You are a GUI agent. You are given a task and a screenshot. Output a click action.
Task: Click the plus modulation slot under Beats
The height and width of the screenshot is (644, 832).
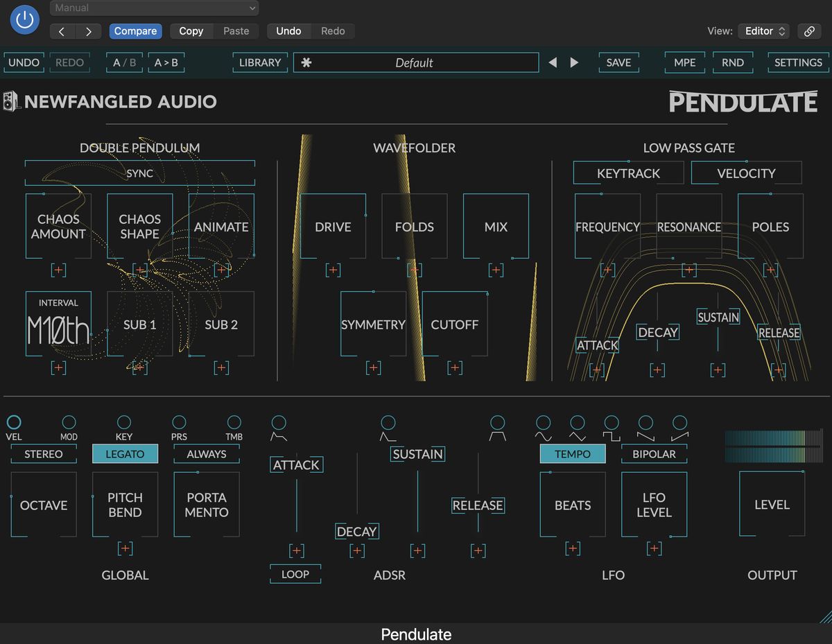coord(573,548)
